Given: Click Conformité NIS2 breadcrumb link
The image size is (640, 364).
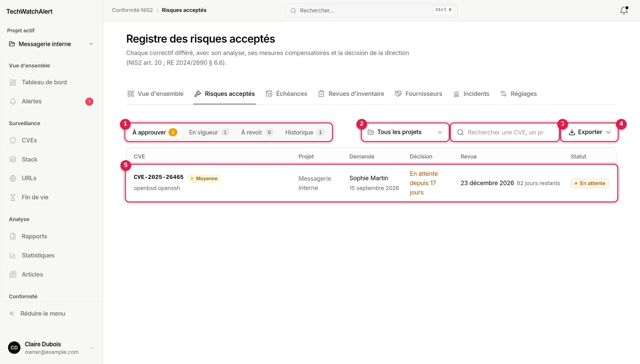Looking at the screenshot, I should point(132,10).
